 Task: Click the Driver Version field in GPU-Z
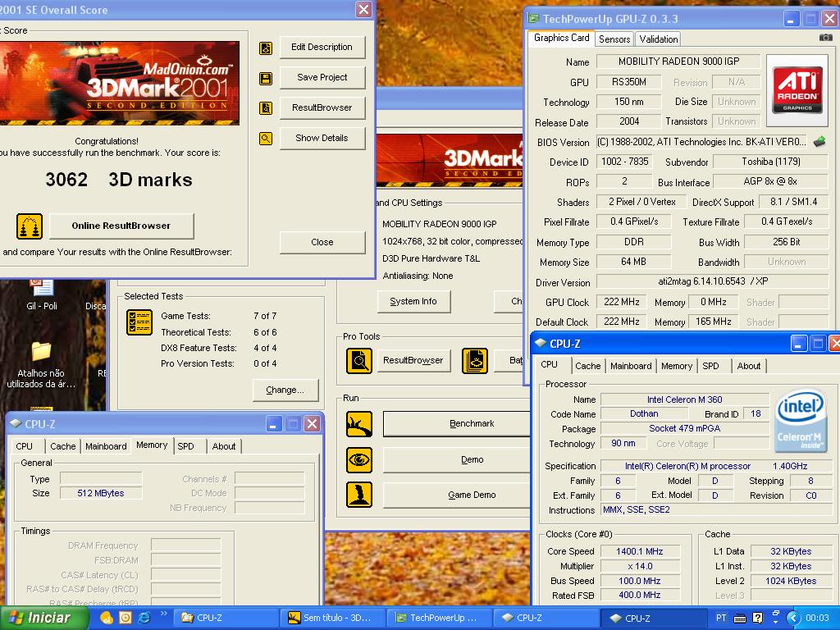coord(712,281)
